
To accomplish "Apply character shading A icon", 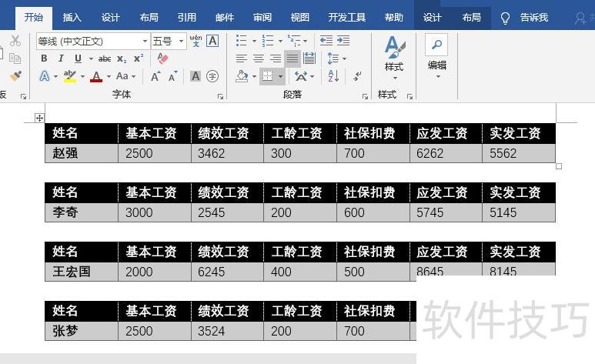I will click(196, 76).
